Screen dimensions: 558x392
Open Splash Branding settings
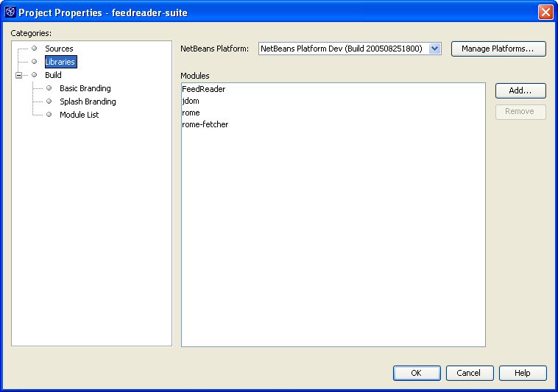(88, 101)
